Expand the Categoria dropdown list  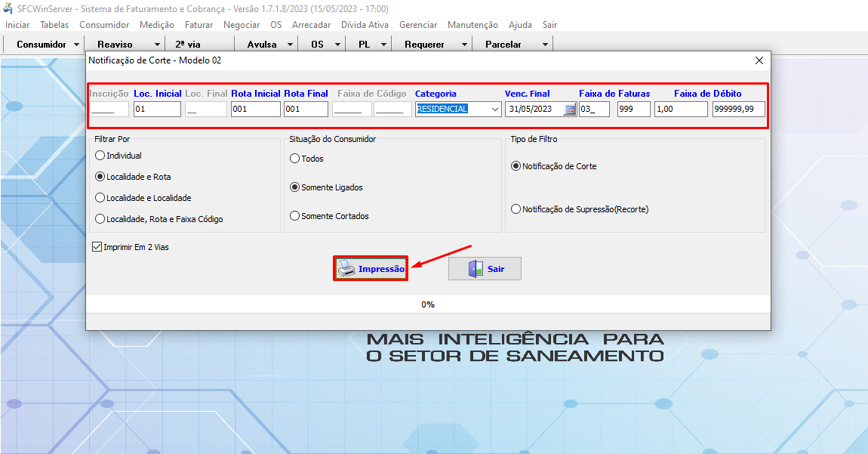pyautogui.click(x=494, y=110)
